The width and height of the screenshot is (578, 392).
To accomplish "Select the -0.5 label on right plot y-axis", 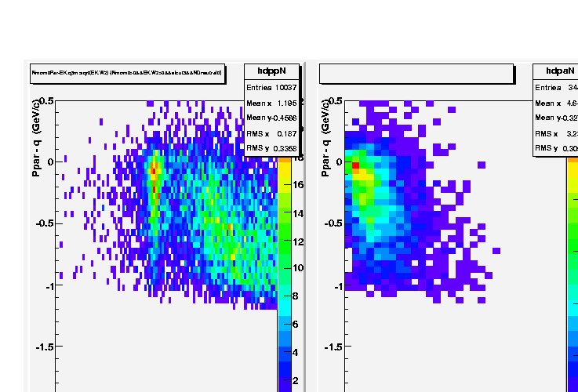I will tap(333, 223).
